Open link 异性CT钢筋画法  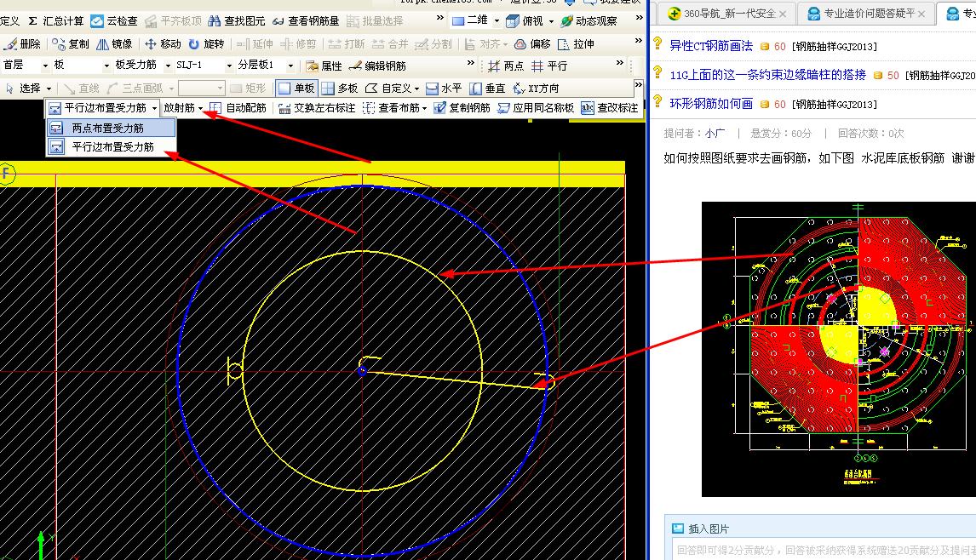[x=711, y=46]
